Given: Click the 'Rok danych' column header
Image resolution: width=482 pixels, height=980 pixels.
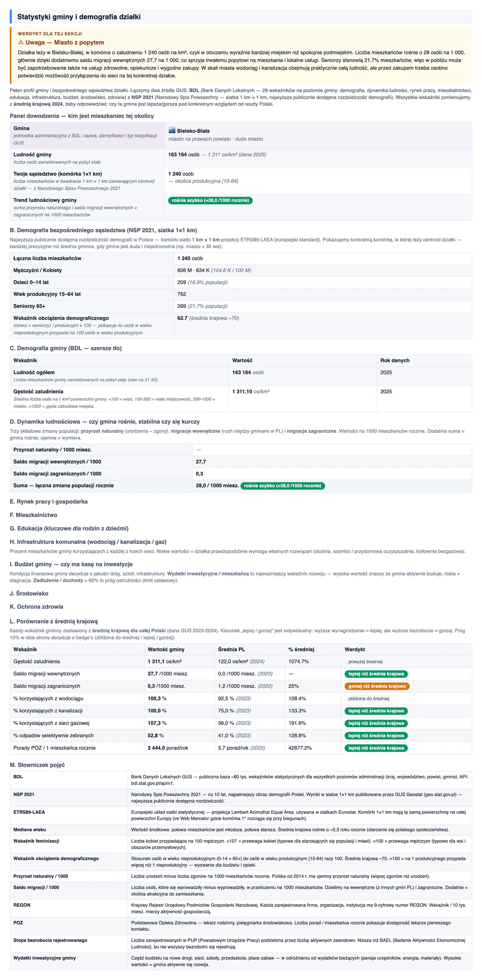Looking at the screenshot, I should point(395,360).
